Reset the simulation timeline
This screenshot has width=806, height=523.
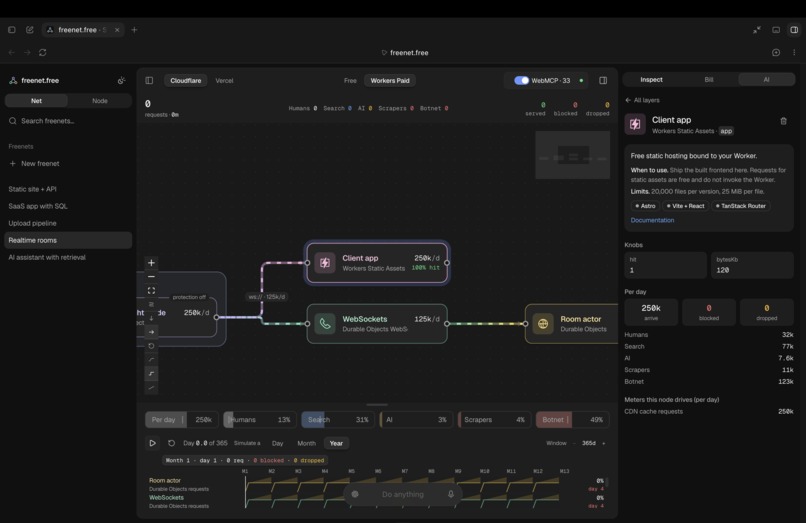[x=171, y=443]
